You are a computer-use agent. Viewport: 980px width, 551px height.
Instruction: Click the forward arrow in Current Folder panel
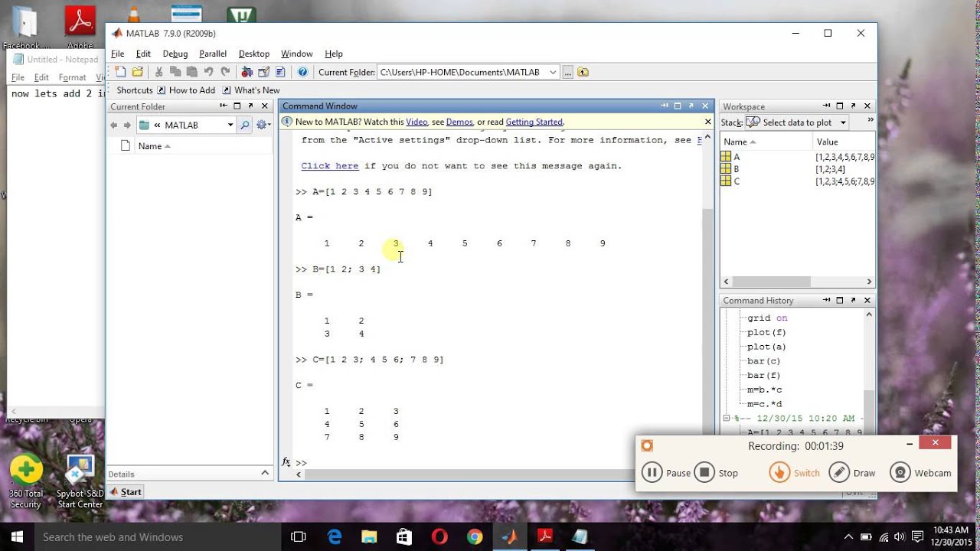tap(127, 125)
